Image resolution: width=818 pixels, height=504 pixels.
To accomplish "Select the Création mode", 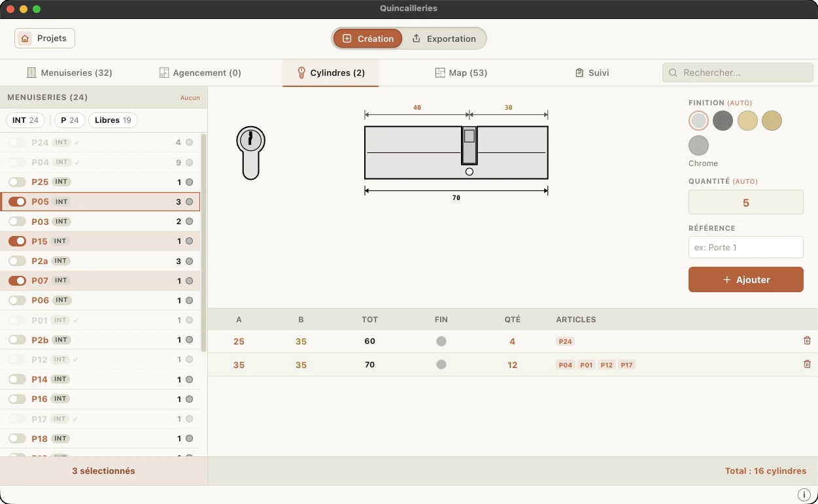I will point(368,39).
